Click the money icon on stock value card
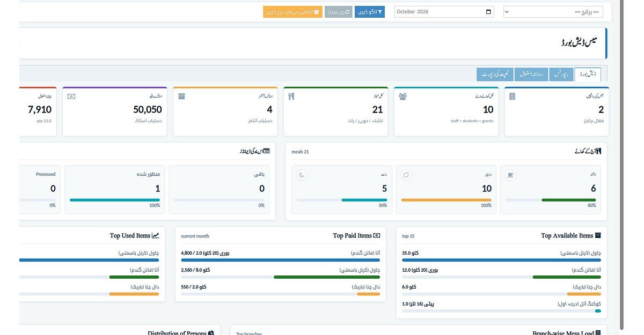 [71, 96]
